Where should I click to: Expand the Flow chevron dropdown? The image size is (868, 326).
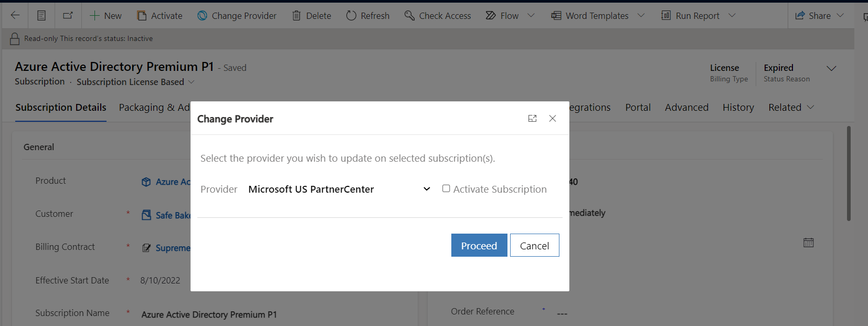coord(531,16)
